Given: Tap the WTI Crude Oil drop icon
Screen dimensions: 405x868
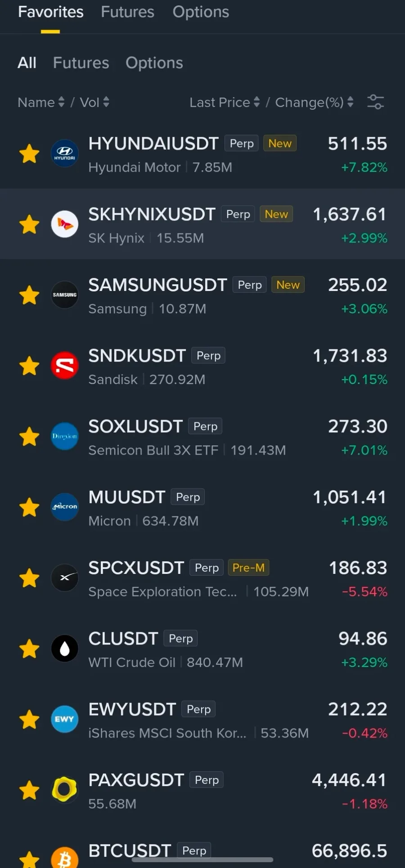Looking at the screenshot, I should pos(65,649).
